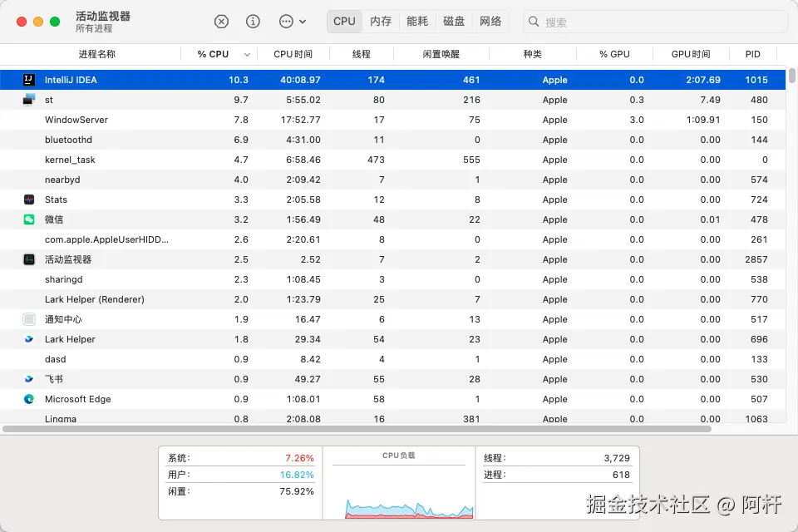This screenshot has width=798, height=532.
Task: Select the sharingd process row
Action: (392, 279)
